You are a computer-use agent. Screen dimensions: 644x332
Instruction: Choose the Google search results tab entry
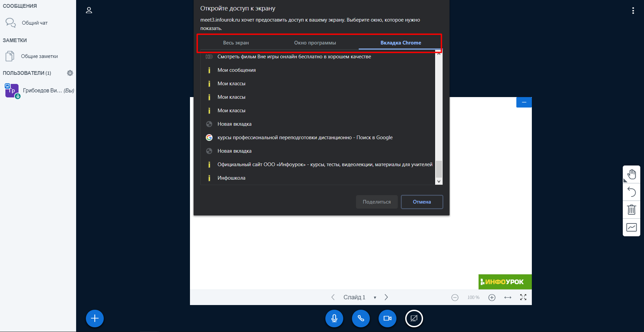point(318,138)
